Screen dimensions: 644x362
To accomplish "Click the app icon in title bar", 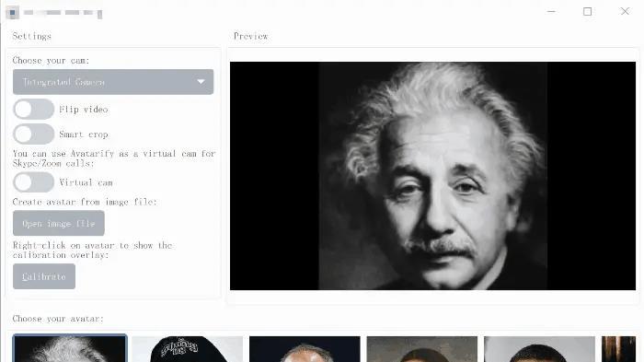I will pyautogui.click(x=12, y=12).
